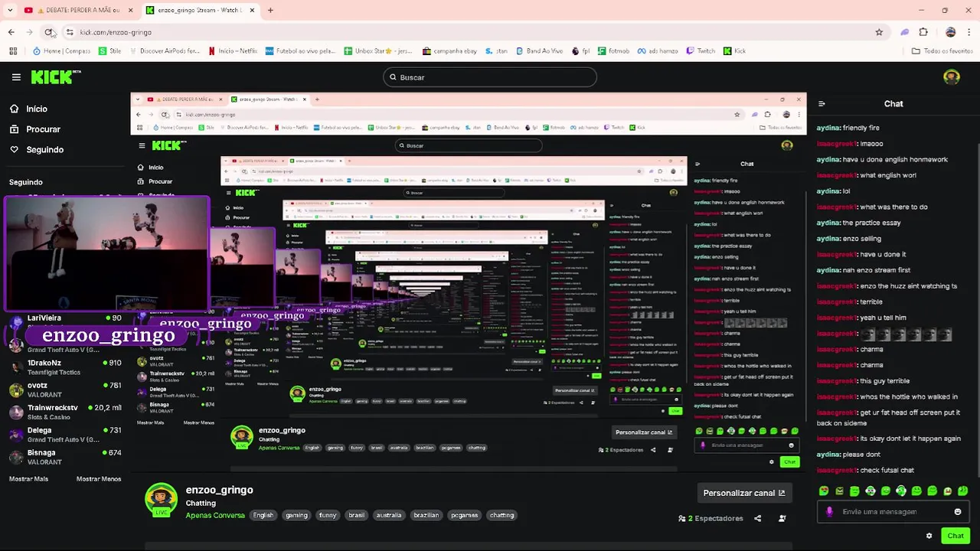980x551 pixels.
Task: Select the English tag
Action: [x=263, y=516]
